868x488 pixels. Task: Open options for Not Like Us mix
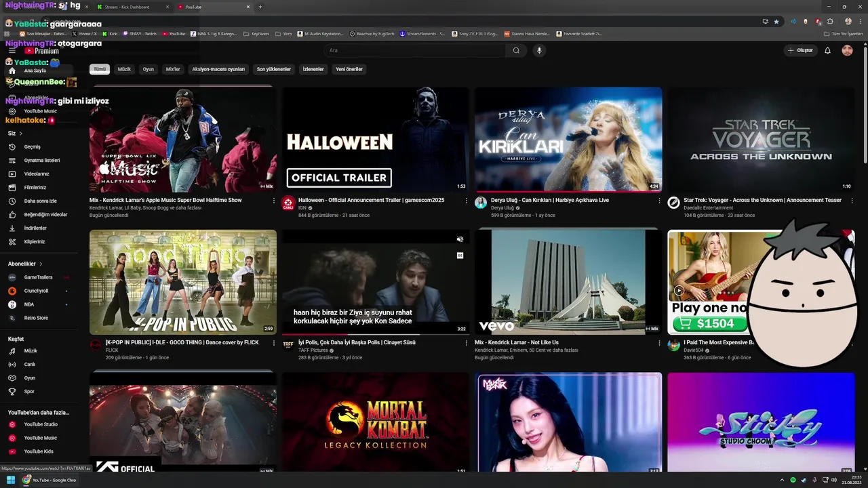point(659,343)
